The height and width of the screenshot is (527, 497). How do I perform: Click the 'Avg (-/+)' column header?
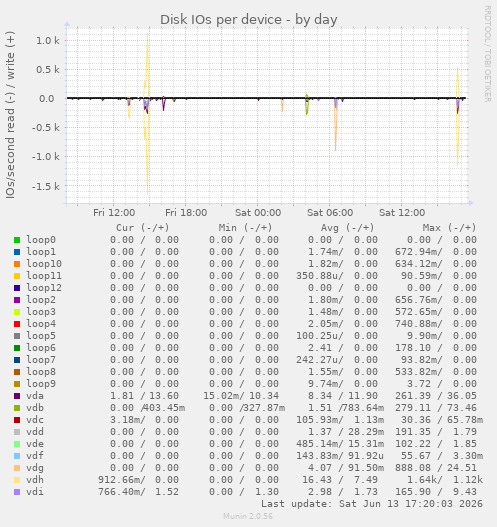pyautogui.click(x=347, y=228)
